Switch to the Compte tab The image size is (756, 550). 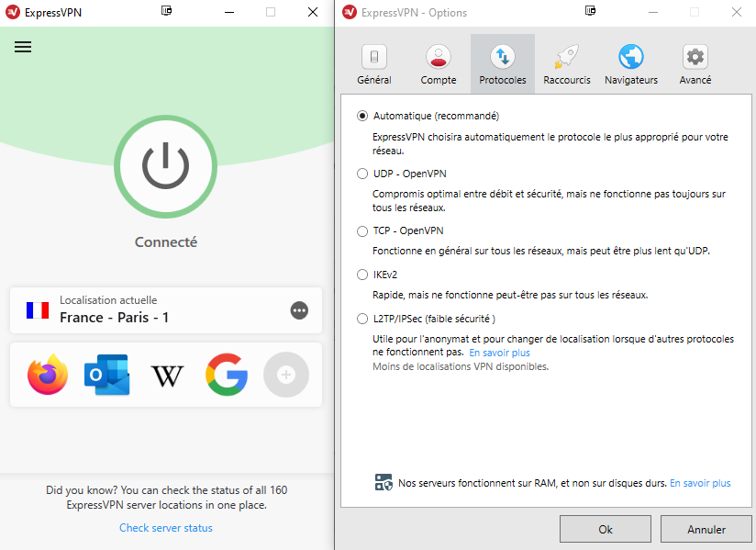coord(439,64)
